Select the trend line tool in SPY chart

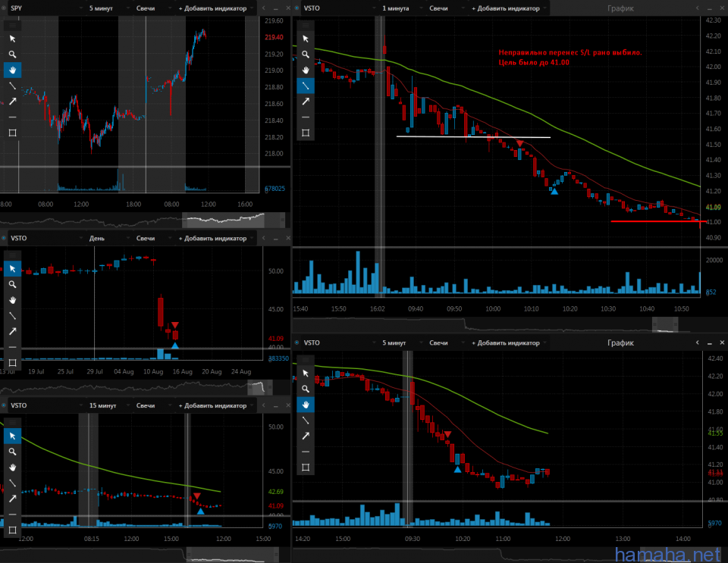[x=13, y=86]
